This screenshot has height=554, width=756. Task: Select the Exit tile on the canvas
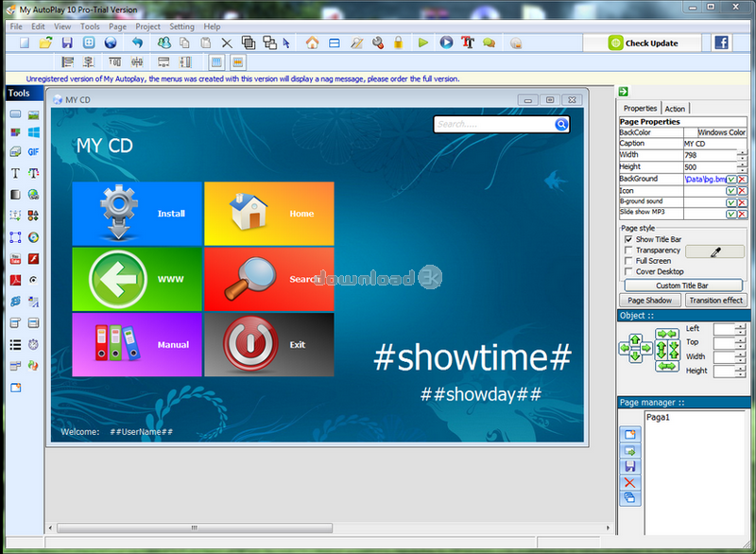pyautogui.click(x=269, y=344)
